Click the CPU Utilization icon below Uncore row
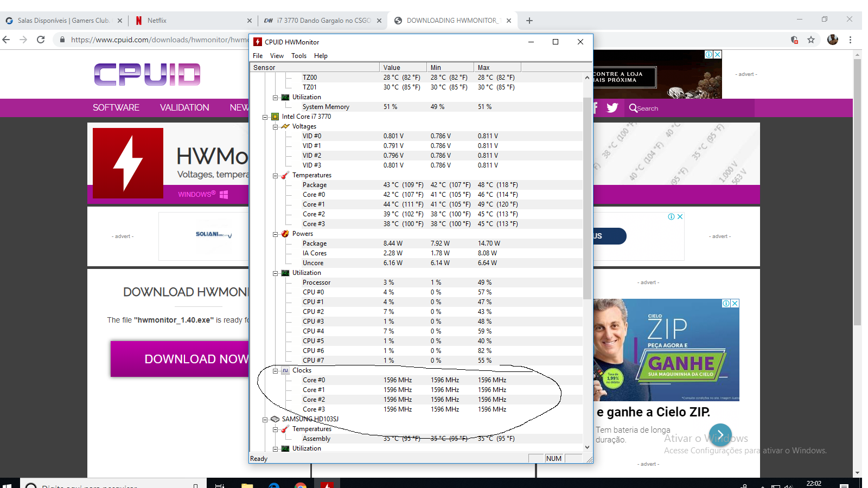This screenshot has height=488, width=868. [285, 273]
